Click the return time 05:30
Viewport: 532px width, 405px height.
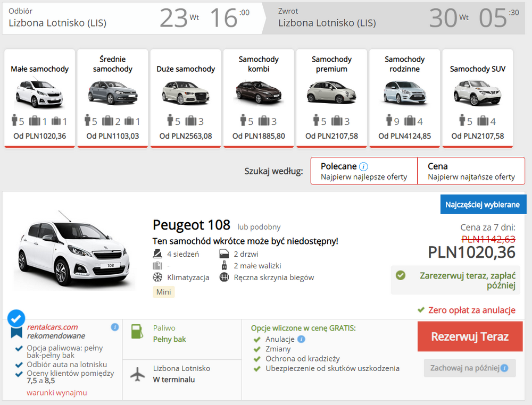click(499, 18)
